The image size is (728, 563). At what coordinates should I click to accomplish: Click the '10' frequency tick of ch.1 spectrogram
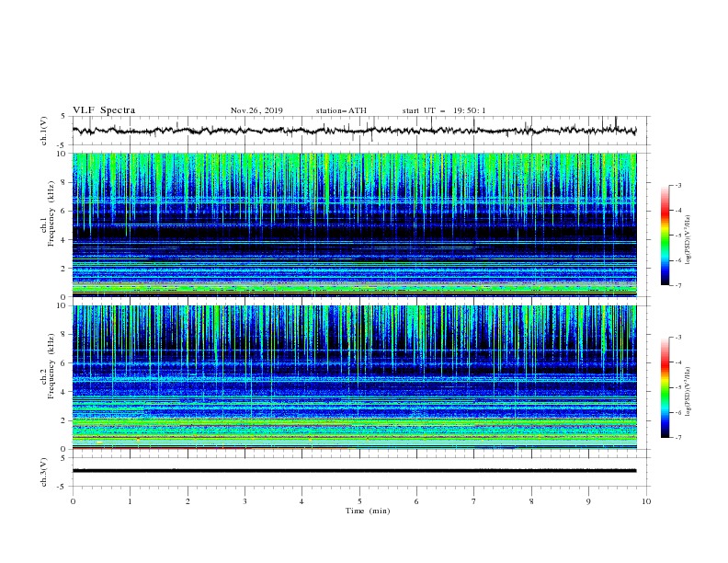[x=63, y=154]
